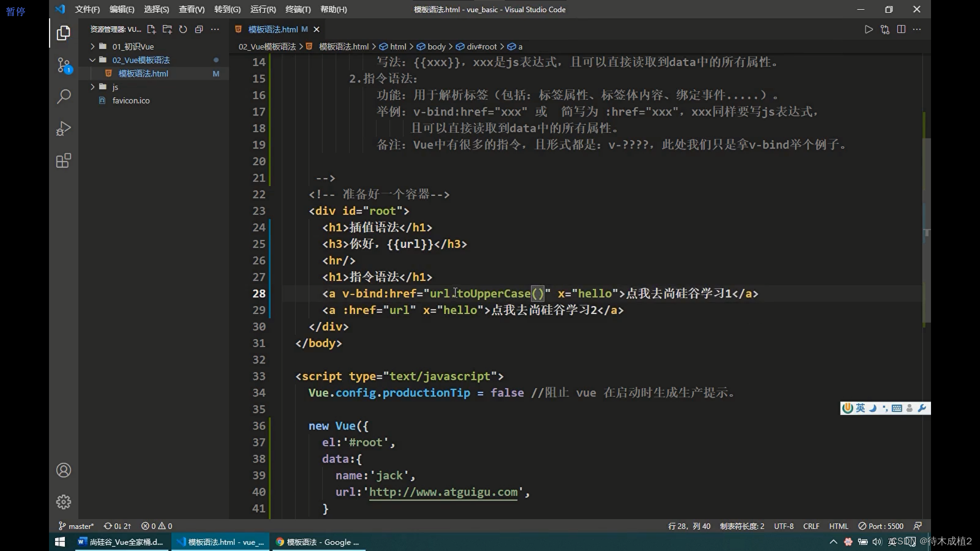Screen dimensions: 980x551
Task: Split the editor to the right
Action: [x=901, y=30]
